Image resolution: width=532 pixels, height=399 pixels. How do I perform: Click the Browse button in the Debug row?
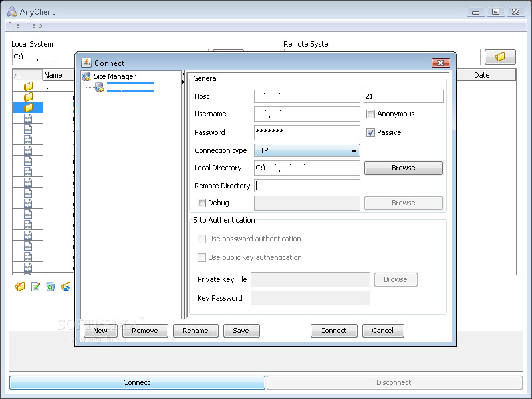[x=404, y=203]
